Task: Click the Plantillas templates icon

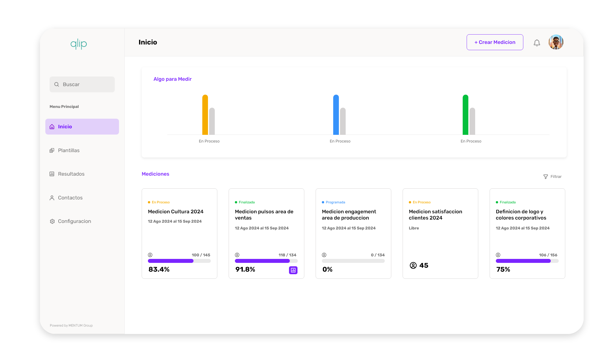Action: coord(52,150)
